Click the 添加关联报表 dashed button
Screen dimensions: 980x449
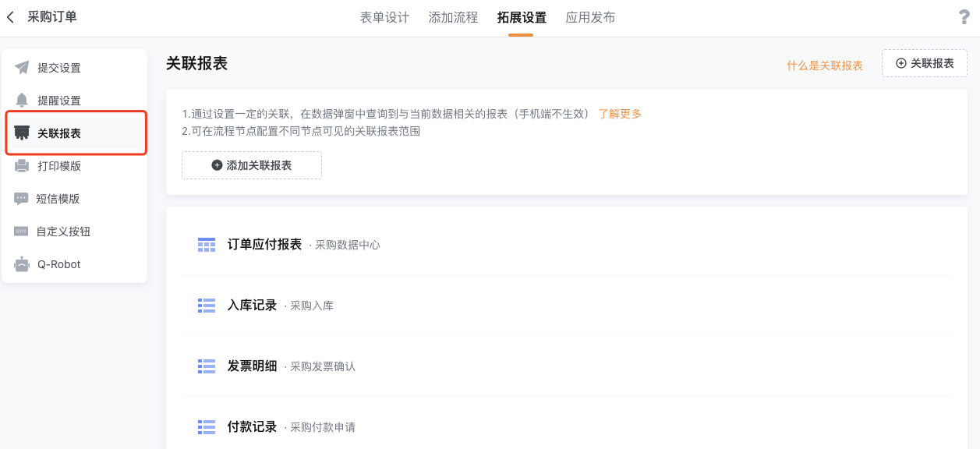252,165
